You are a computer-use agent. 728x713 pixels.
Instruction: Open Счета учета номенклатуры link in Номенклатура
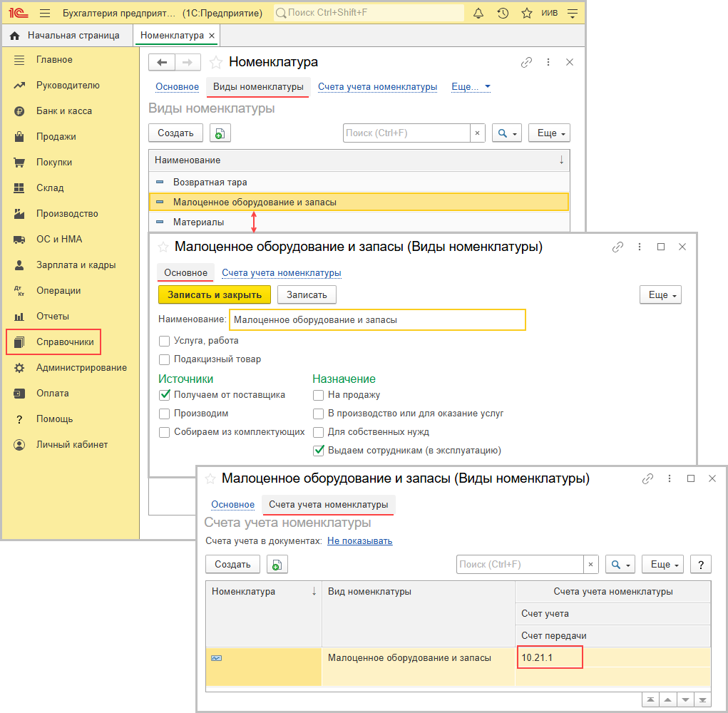[x=377, y=87]
